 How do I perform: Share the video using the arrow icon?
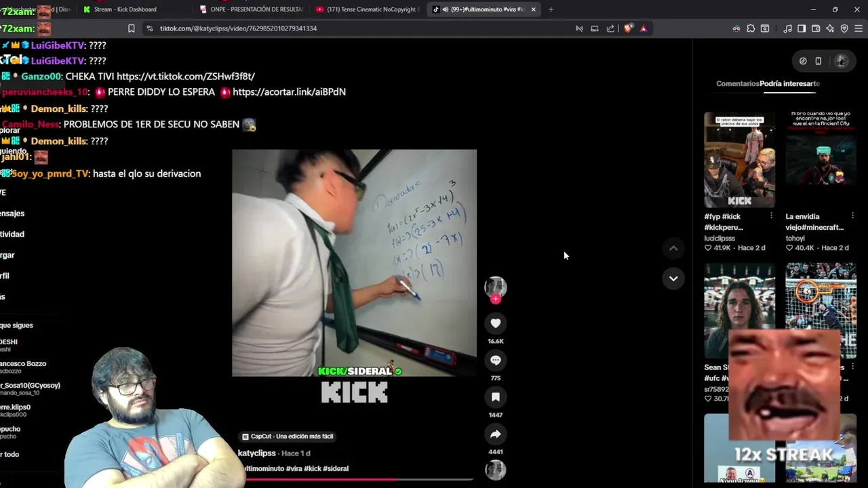pos(496,434)
